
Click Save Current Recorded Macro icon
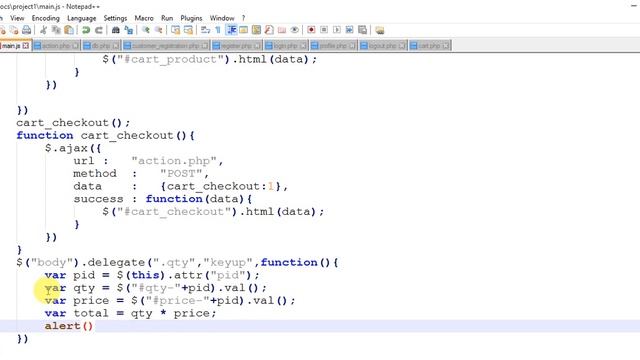(x=362, y=30)
